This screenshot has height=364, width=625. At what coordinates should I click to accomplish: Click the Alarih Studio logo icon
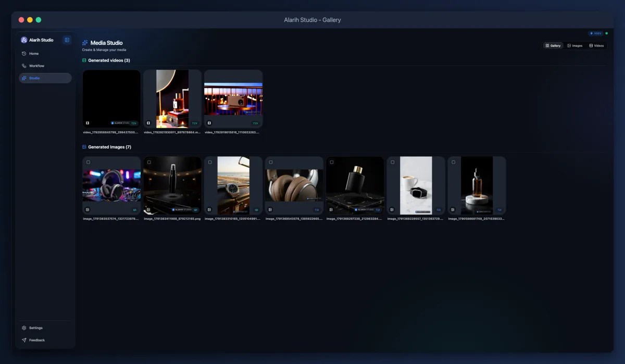(24, 40)
